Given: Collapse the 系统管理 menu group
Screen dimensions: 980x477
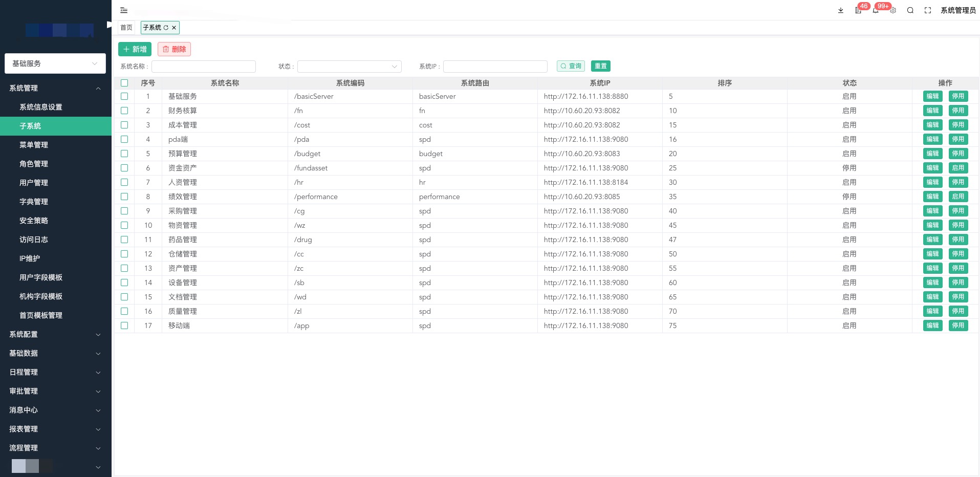Looking at the screenshot, I should tap(55, 88).
